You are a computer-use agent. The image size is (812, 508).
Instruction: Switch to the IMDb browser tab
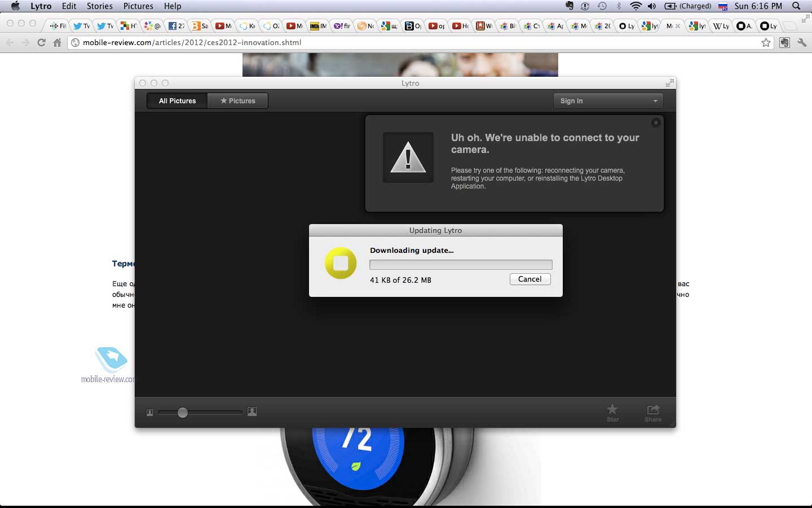(318, 25)
